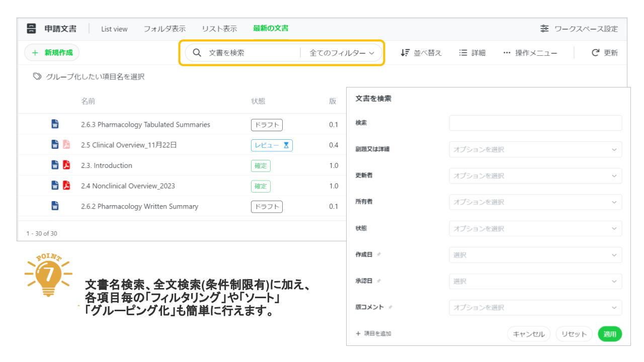Screen dimensions: 644x362
Task: Open the 副題又は詳細 option dropdown
Action: tap(535, 149)
